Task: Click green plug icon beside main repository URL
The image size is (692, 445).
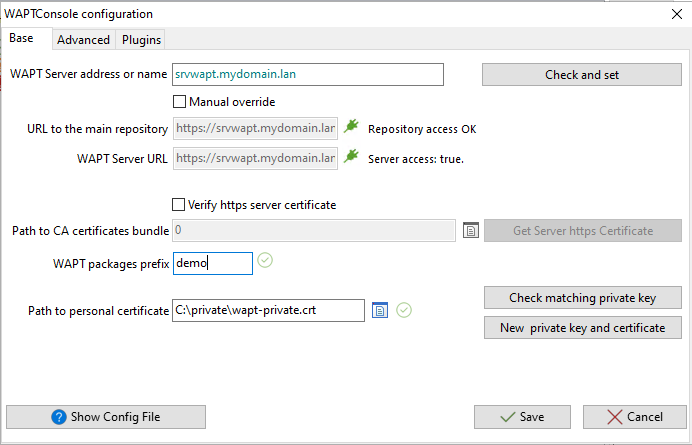Action: pos(351,128)
